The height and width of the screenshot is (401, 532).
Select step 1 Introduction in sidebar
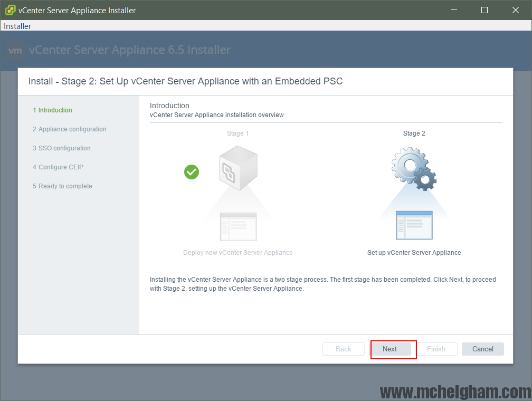(x=53, y=110)
